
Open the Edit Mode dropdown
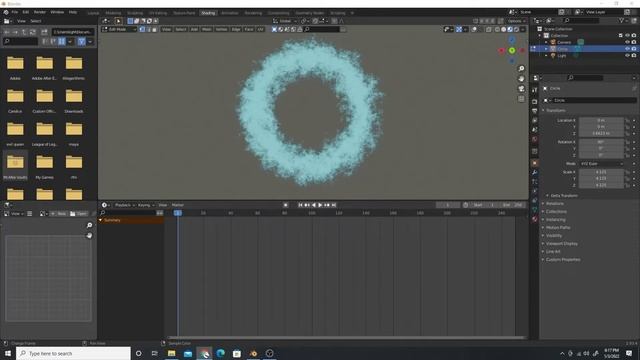click(x=119, y=29)
